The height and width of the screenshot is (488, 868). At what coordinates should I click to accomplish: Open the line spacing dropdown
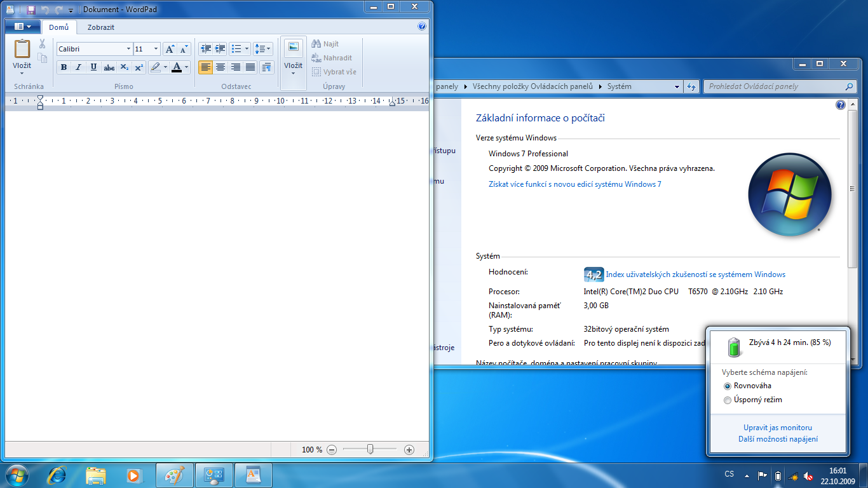(263, 49)
